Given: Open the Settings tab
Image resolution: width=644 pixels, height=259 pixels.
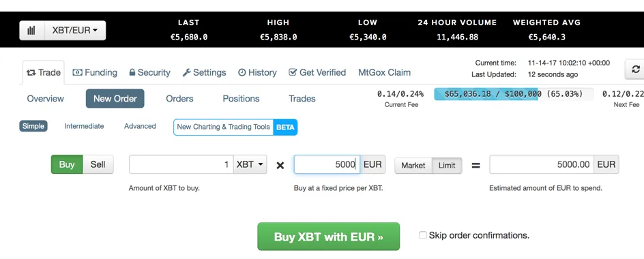Looking at the screenshot, I should [204, 73].
